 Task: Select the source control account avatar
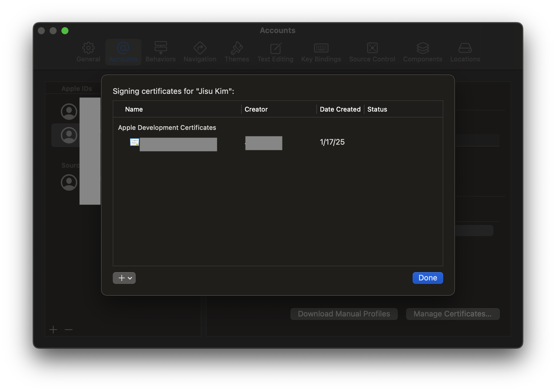69,182
